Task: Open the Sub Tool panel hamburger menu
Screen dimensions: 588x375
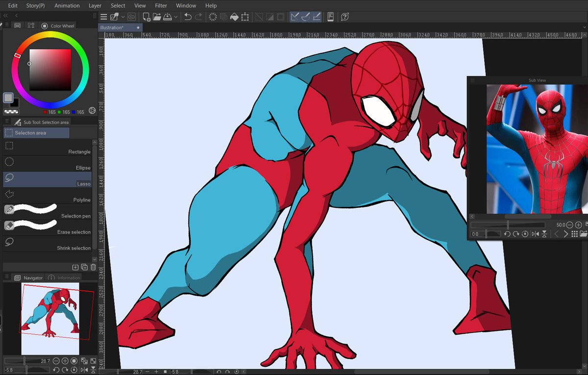Action: click(x=6, y=122)
